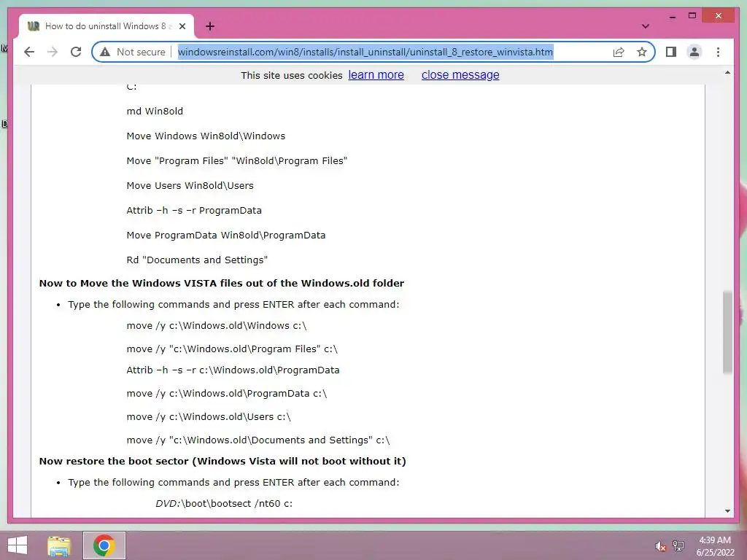Open File Explorer from taskbar
This screenshot has width=747, height=560.
click(59, 545)
